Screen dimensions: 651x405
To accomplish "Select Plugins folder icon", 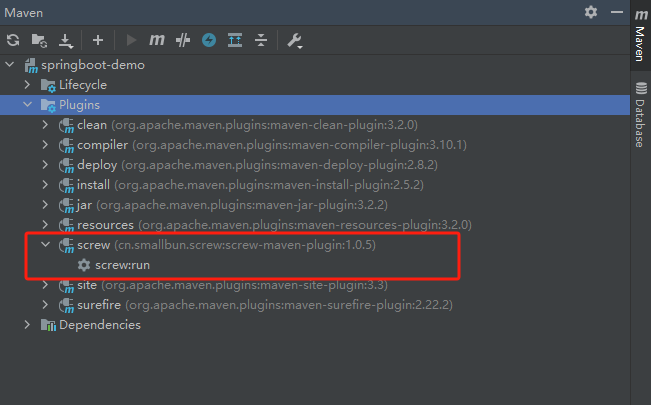I will 48,106.
